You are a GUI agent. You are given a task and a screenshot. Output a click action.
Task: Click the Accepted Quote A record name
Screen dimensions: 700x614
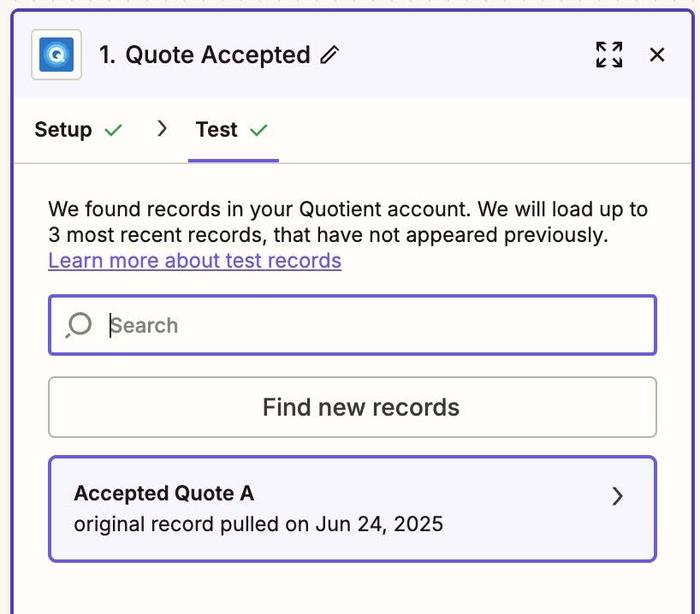click(x=164, y=493)
